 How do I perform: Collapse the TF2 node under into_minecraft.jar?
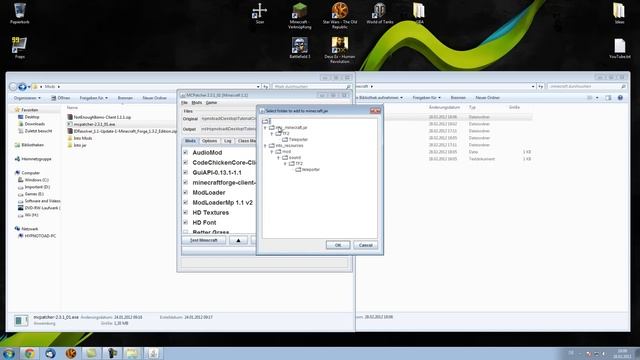pyautogui.click(x=272, y=133)
